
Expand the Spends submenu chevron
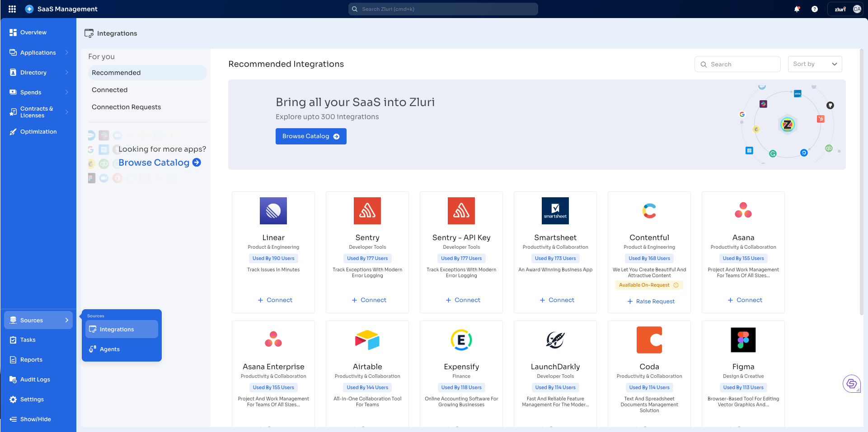(67, 92)
